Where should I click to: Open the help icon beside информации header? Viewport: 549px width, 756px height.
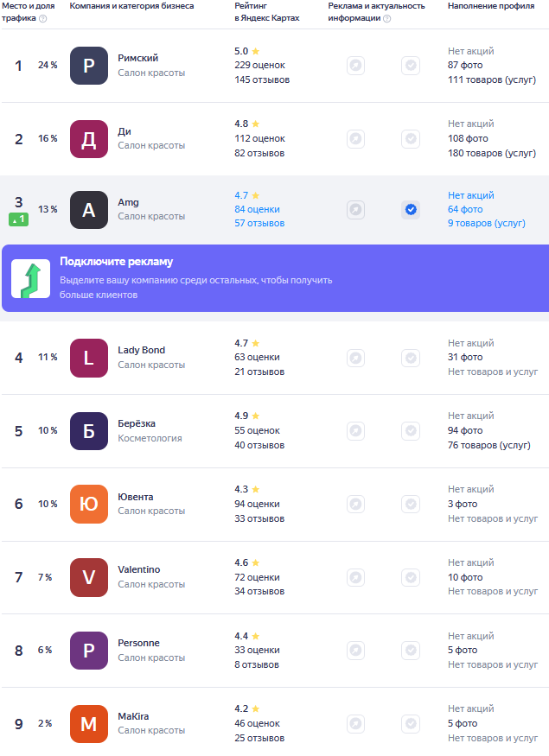pyautogui.click(x=387, y=18)
